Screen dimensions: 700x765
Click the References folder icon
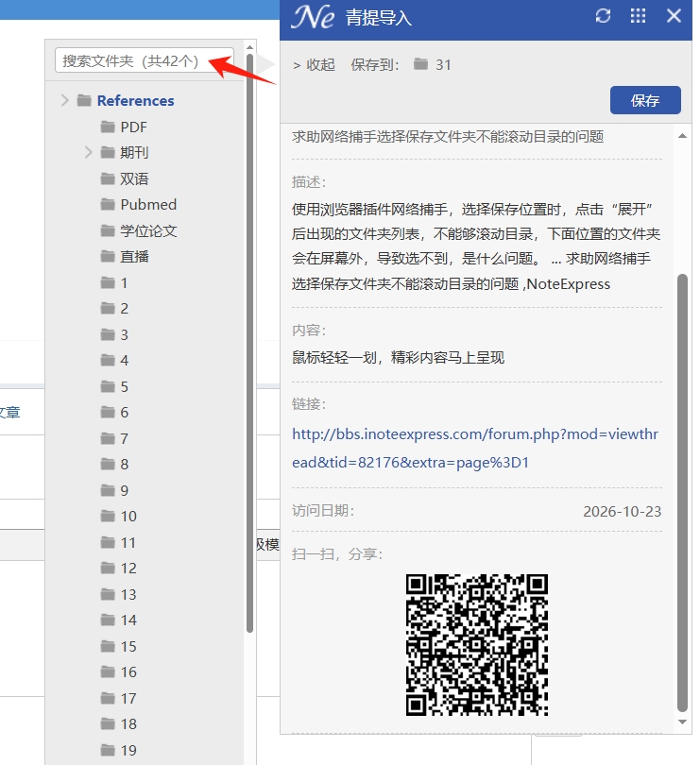coord(84,100)
